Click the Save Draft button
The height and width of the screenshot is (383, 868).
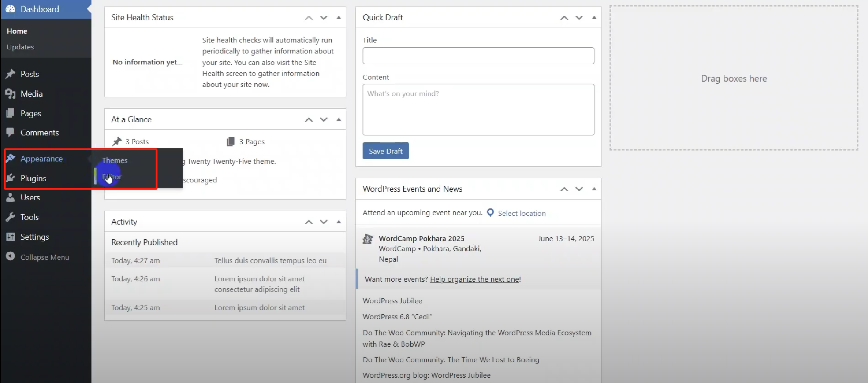385,151
